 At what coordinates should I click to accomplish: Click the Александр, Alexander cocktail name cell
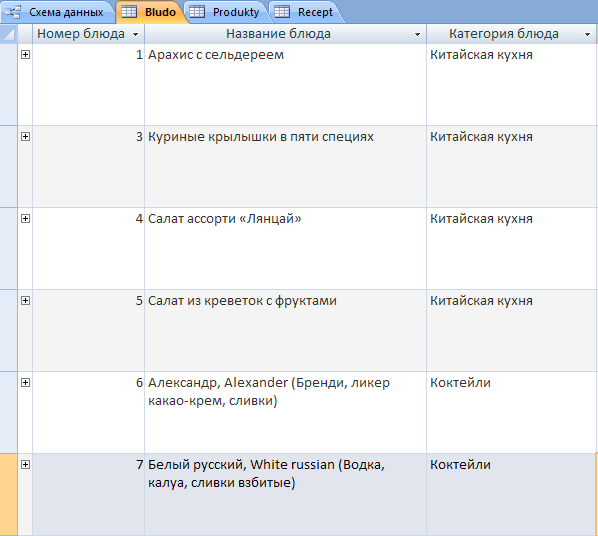(285, 413)
